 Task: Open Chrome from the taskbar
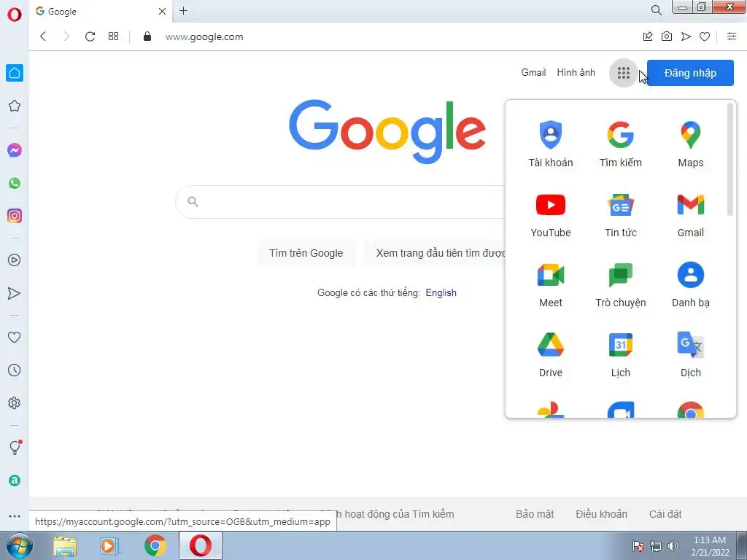coord(155,545)
